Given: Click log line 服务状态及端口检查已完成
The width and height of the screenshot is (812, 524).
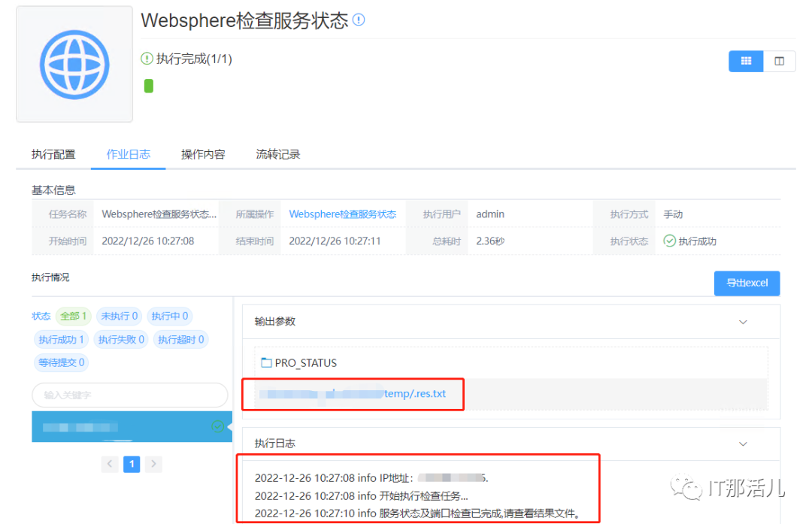Looking at the screenshot, I should click(x=419, y=513).
